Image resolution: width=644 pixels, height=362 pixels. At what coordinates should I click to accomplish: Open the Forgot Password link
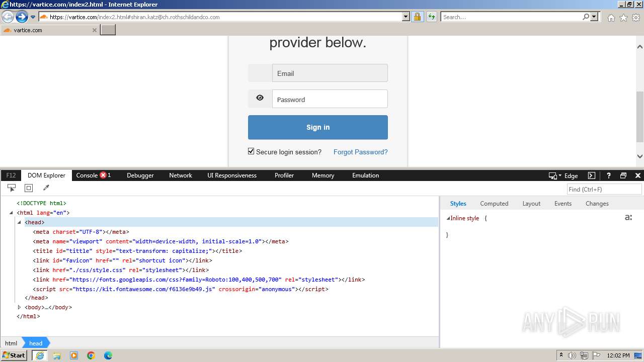[361, 152]
